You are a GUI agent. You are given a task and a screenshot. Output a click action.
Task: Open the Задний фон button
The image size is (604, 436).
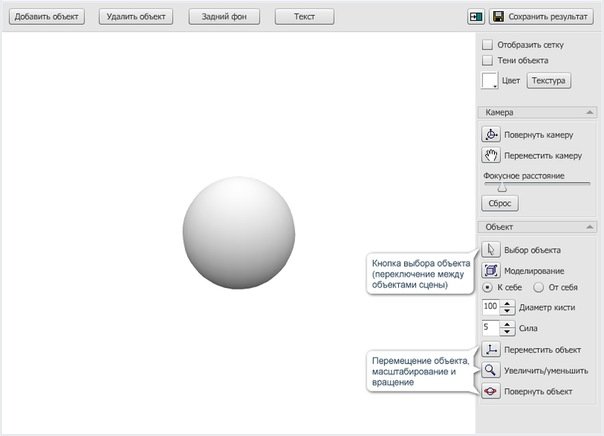(224, 17)
